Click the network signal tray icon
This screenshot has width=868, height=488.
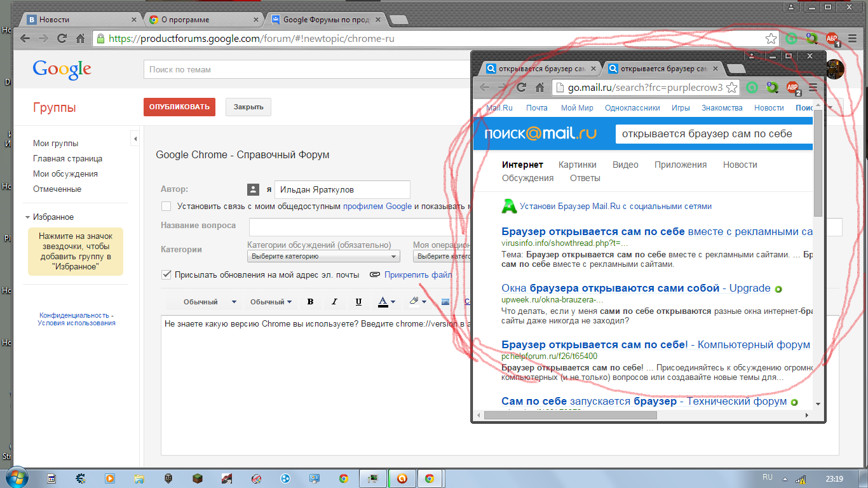(801, 478)
